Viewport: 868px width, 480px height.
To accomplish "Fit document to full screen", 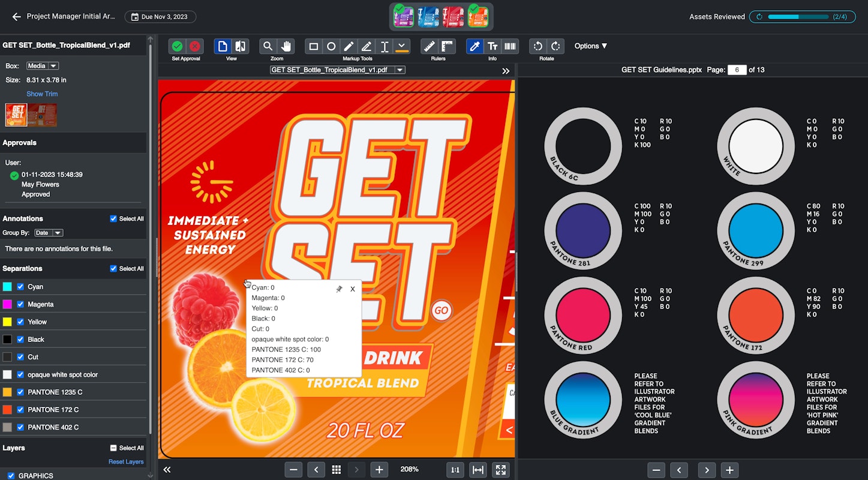I will 501,470.
